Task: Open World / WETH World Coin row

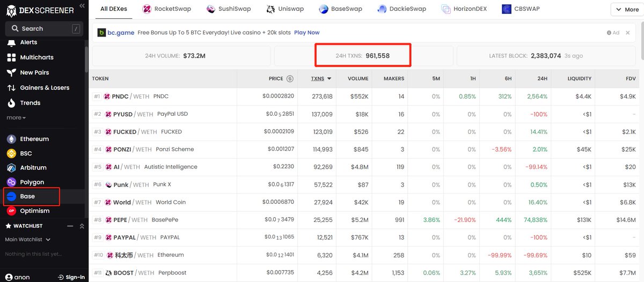Action: coord(364,203)
